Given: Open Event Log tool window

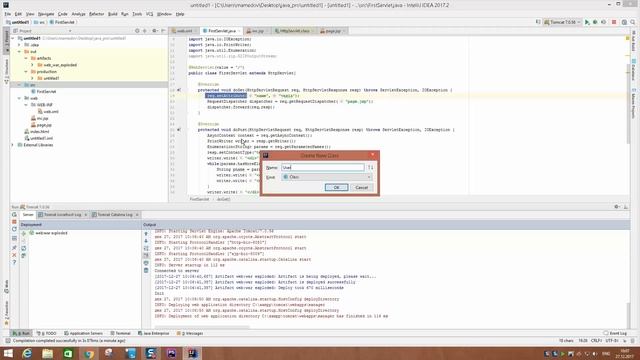Looking at the screenshot, I should click(x=615, y=333).
